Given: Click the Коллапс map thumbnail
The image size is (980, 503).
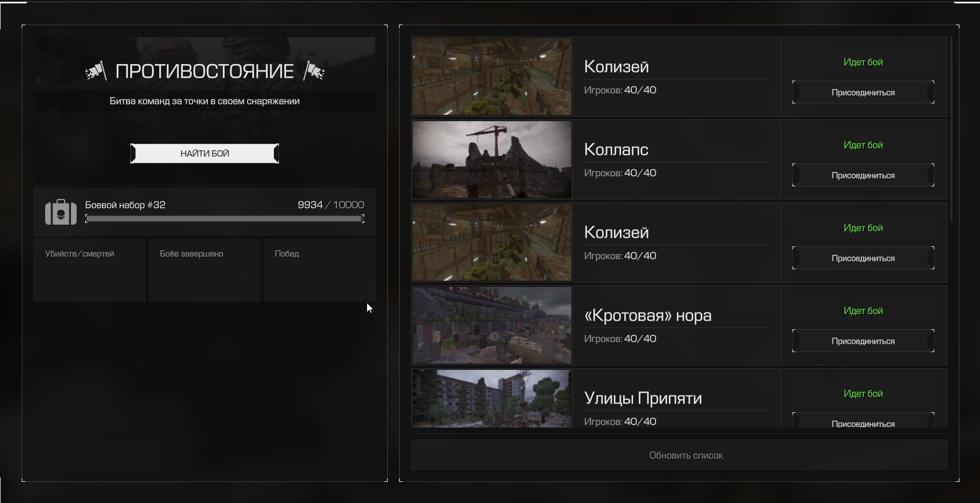Looking at the screenshot, I should click(492, 159).
